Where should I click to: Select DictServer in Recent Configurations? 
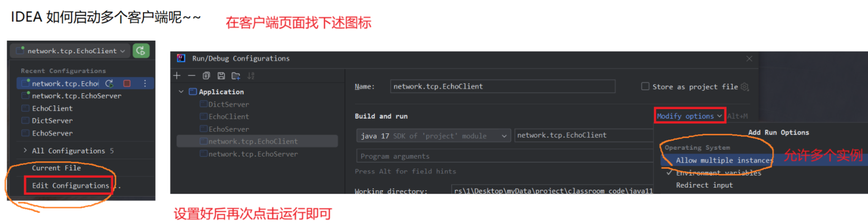click(x=52, y=121)
